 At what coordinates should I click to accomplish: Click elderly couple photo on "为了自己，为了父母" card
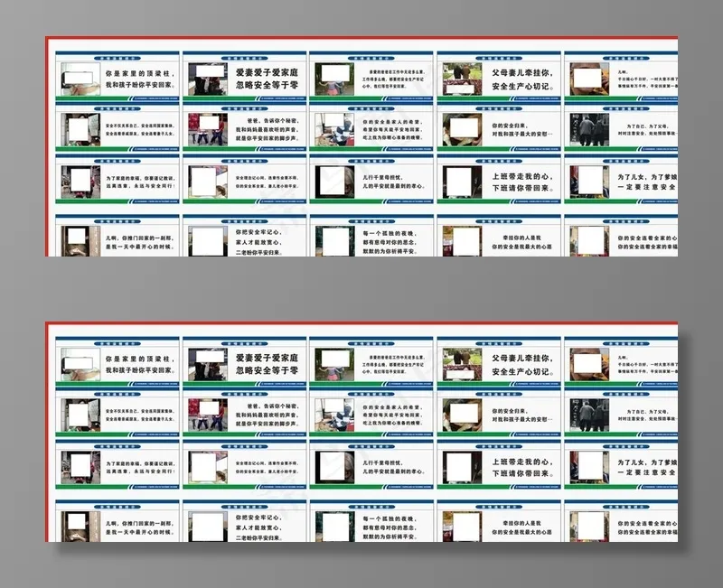(x=589, y=129)
